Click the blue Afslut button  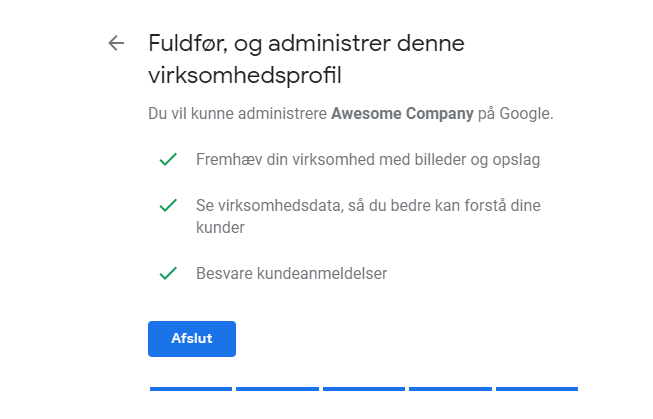[192, 339]
